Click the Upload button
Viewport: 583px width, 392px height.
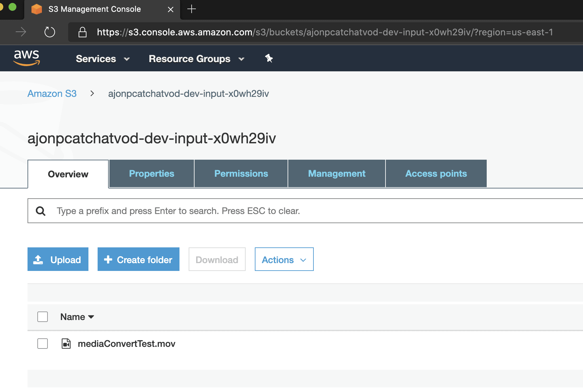click(x=58, y=259)
